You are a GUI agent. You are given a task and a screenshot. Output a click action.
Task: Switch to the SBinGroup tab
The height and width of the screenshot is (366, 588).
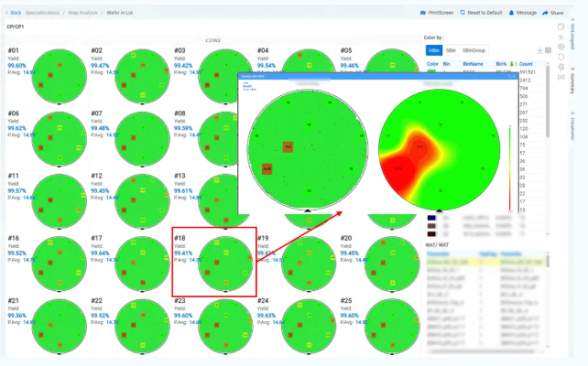pos(474,50)
